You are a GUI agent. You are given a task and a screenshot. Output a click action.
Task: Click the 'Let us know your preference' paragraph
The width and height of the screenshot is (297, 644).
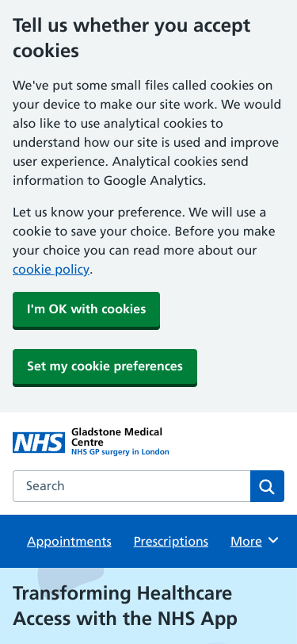(144, 241)
